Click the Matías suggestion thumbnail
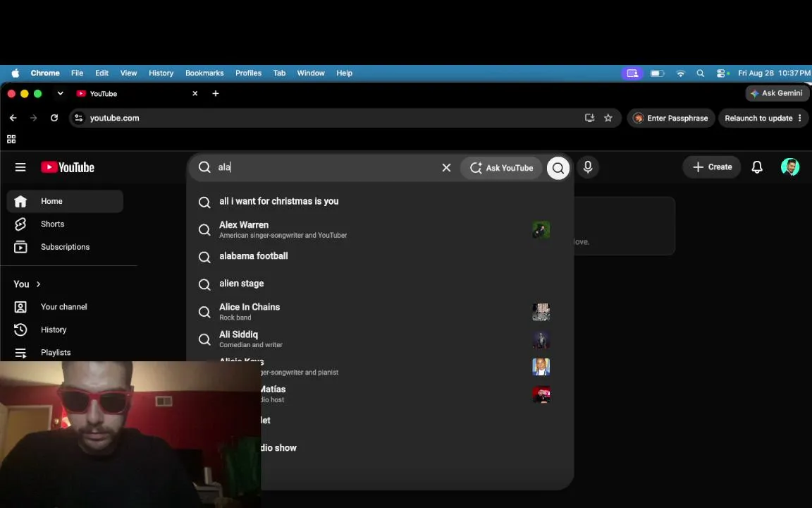Screen dimensions: 812x508 (x=541, y=394)
